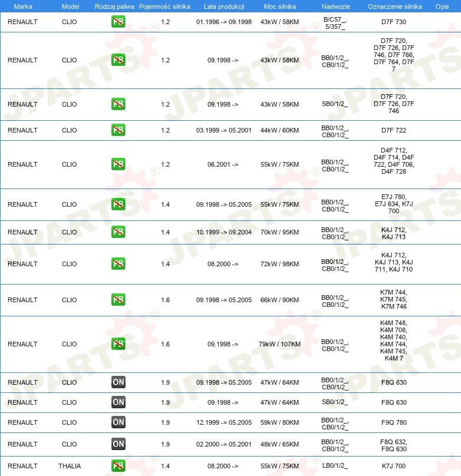This screenshot has width=461, height=476.
Task: Click the Moc silnika column header
Action: point(279,6)
